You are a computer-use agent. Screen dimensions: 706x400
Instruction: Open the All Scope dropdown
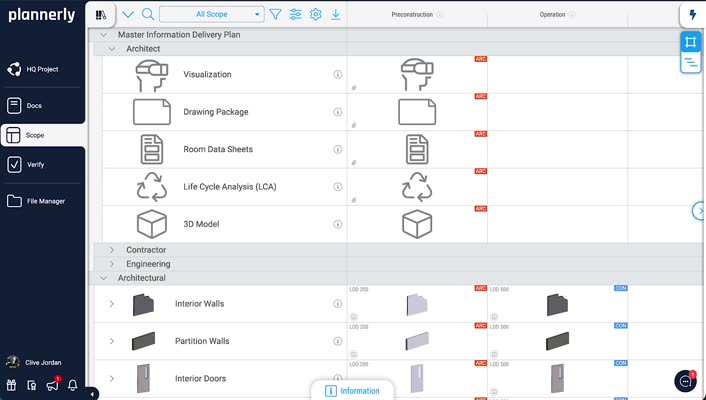pyautogui.click(x=212, y=14)
